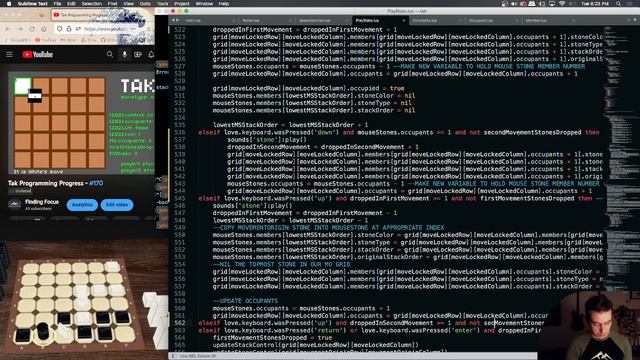Click the Sublime tab navigation left arrow

click(173, 20)
